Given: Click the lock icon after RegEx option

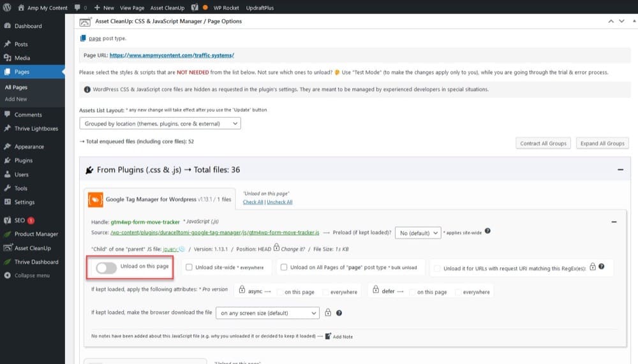Looking at the screenshot, I should (593, 266).
